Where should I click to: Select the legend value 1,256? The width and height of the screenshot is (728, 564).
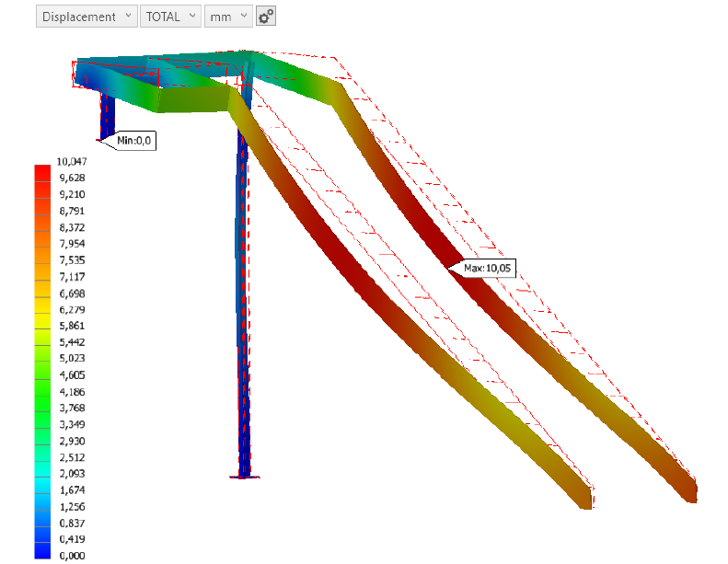(72, 507)
